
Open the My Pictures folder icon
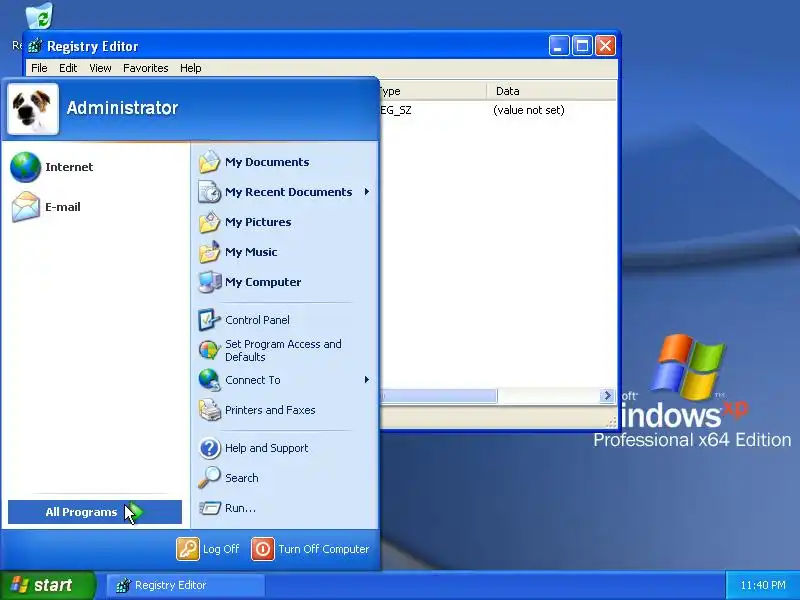point(209,222)
